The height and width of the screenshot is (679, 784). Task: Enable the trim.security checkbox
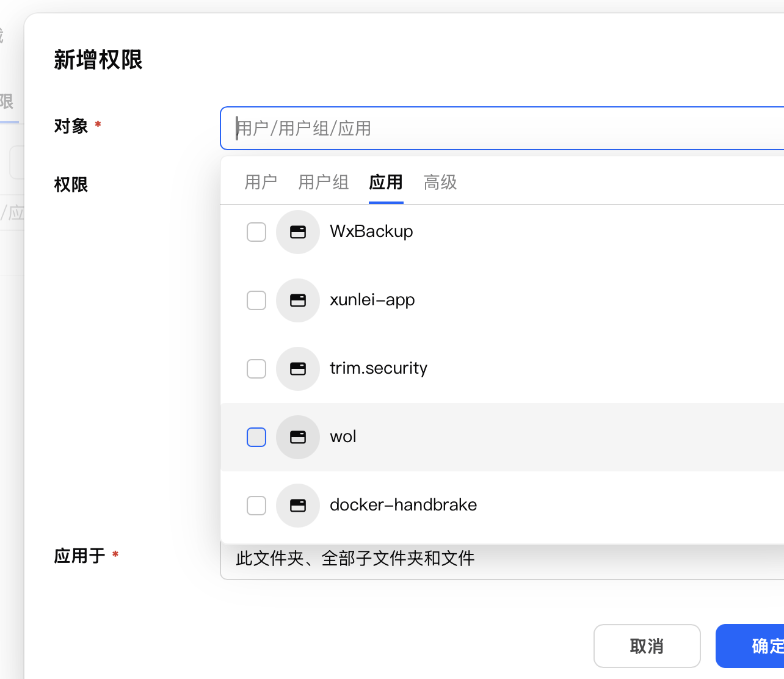click(256, 369)
